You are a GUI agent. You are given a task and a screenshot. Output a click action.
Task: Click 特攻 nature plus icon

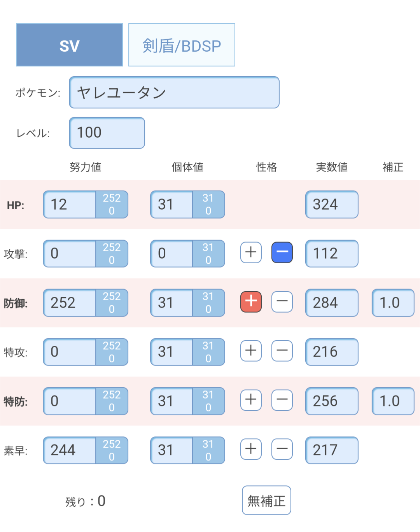tap(251, 351)
